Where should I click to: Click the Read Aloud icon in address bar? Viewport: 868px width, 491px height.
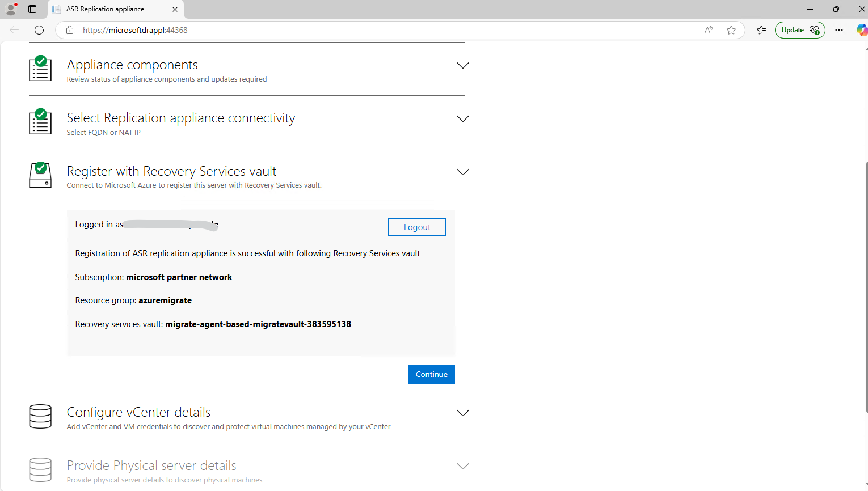tap(709, 30)
